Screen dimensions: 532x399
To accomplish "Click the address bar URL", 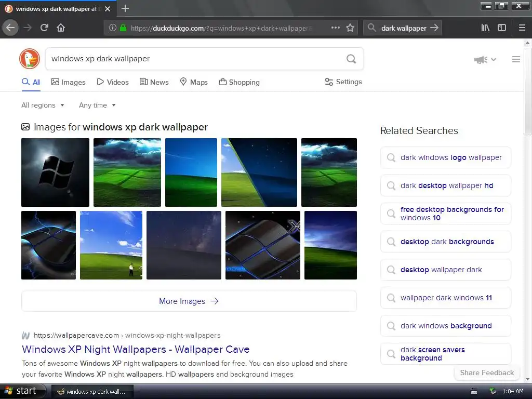I will pyautogui.click(x=220, y=28).
